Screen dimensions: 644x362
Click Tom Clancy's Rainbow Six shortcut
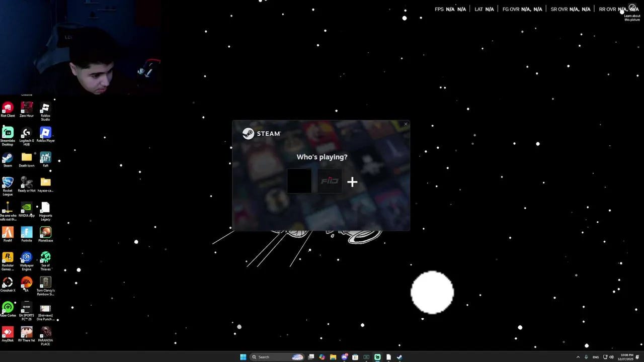[45, 286]
